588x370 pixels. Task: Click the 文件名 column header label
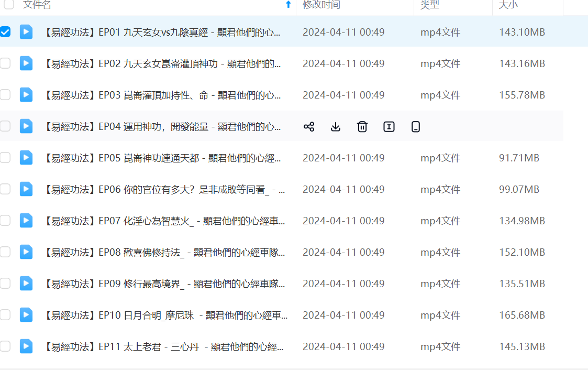[37, 5]
